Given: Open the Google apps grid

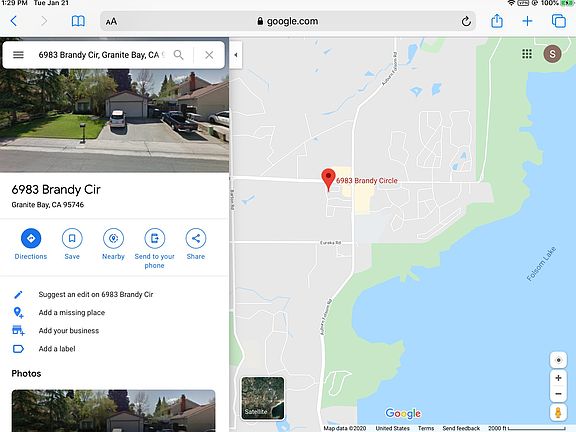Looking at the screenshot, I should click(x=527, y=54).
